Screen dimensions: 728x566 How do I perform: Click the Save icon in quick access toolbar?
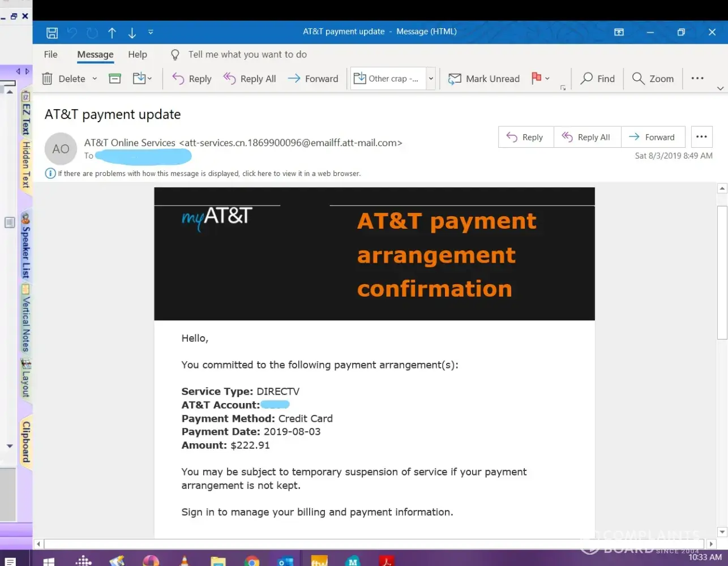tap(52, 33)
